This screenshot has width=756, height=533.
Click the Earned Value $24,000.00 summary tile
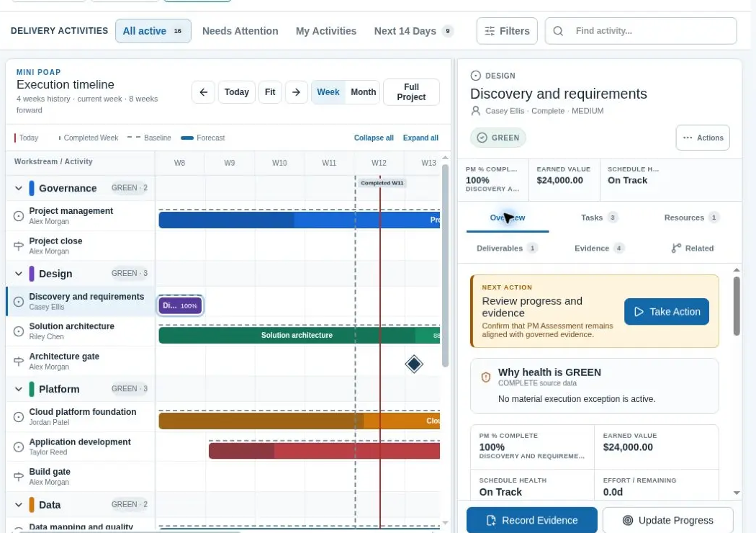pos(564,180)
